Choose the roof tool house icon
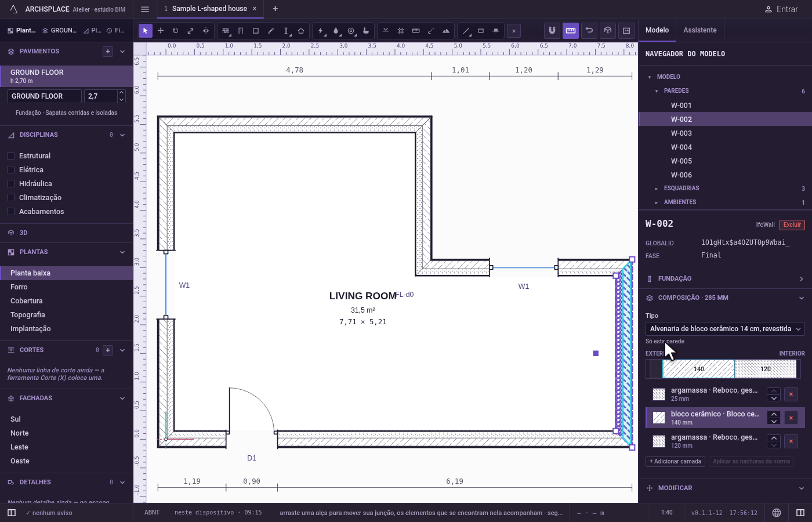Viewport: 812px width, 522px height. click(301, 31)
